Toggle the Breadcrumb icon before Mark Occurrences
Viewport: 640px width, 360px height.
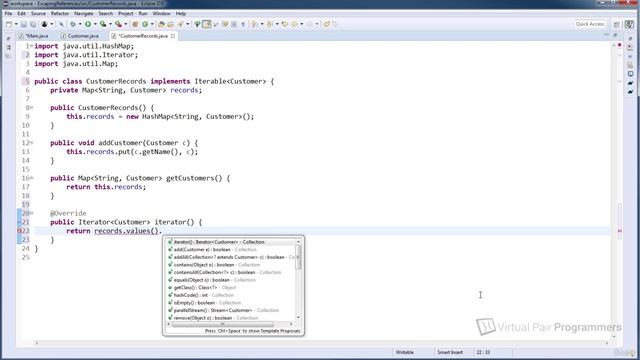coord(198,24)
